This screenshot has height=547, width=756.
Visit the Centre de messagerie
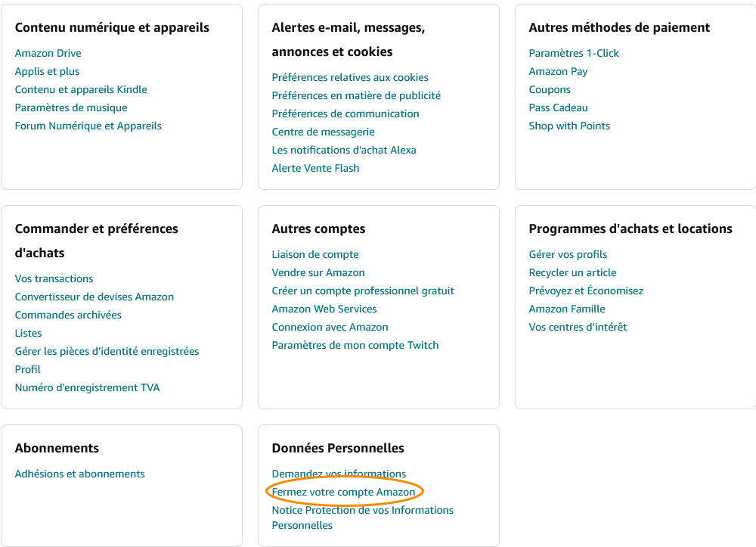pyautogui.click(x=323, y=132)
